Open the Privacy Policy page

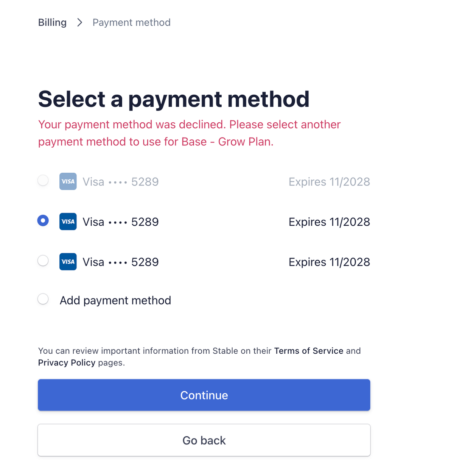coord(67,363)
